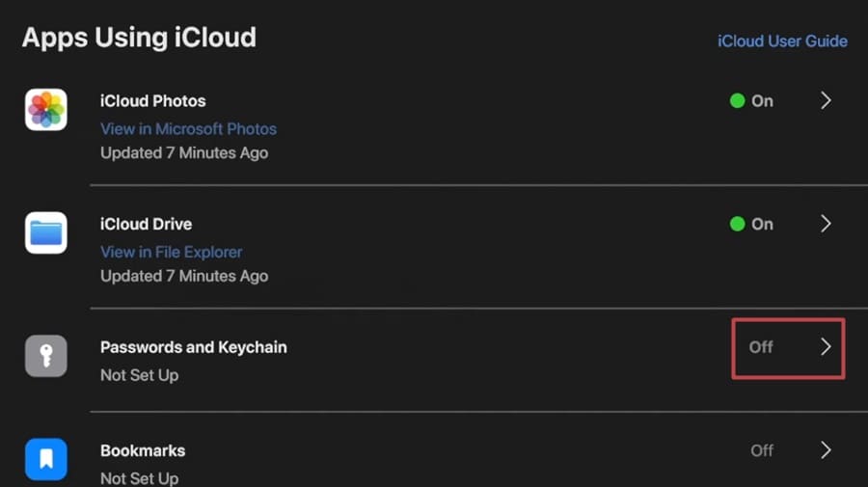Select the iCloud Photos title text
This screenshot has width=868, height=487.
pyautogui.click(x=152, y=100)
